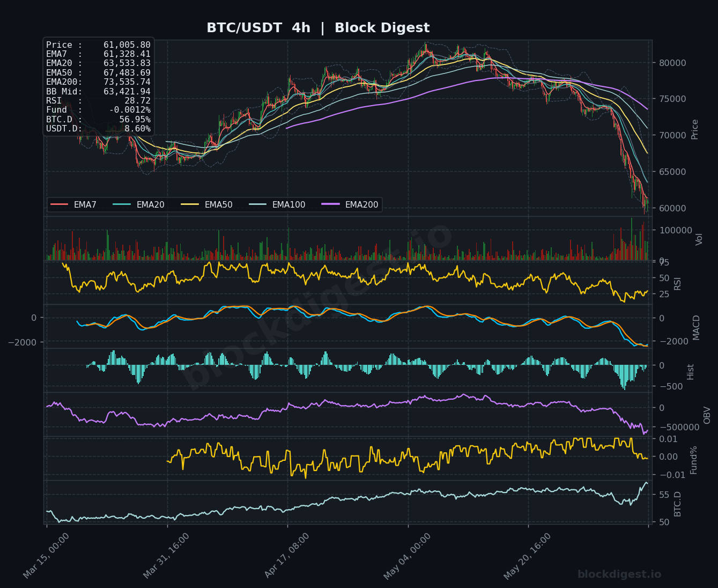Select the Price 61,005.80 readout
The image size is (718, 588).
click(98, 45)
